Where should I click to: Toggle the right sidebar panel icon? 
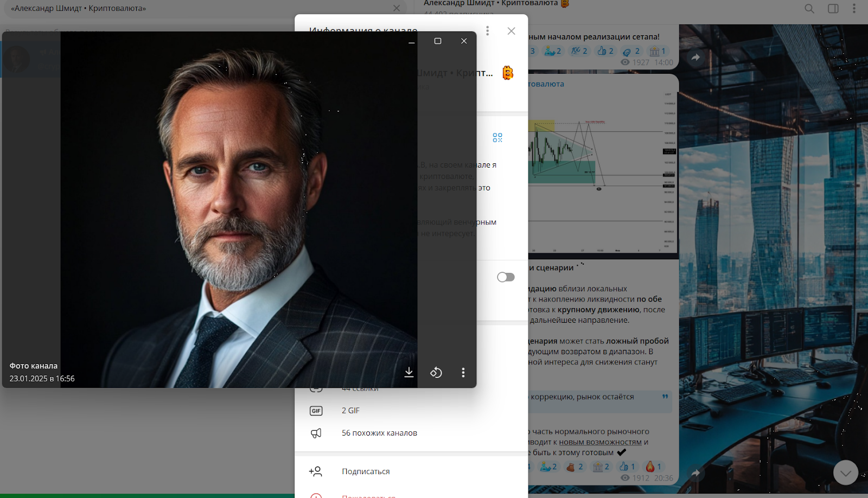[833, 9]
